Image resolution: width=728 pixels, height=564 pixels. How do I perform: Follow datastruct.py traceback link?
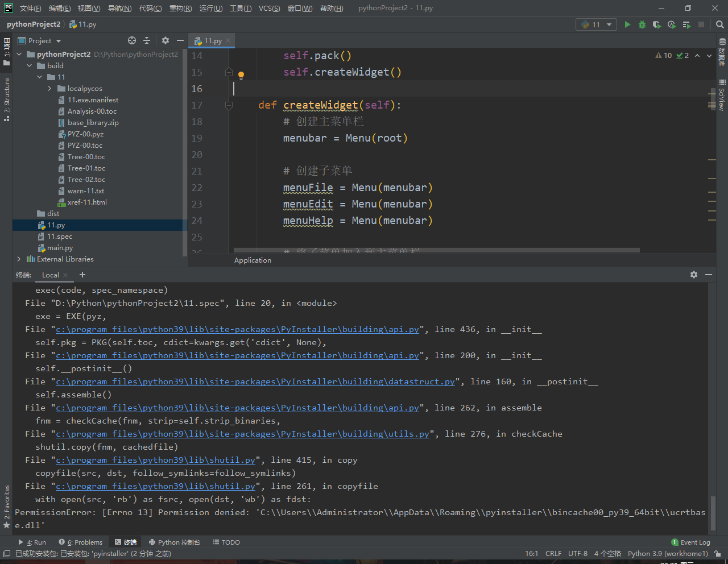[x=255, y=381]
